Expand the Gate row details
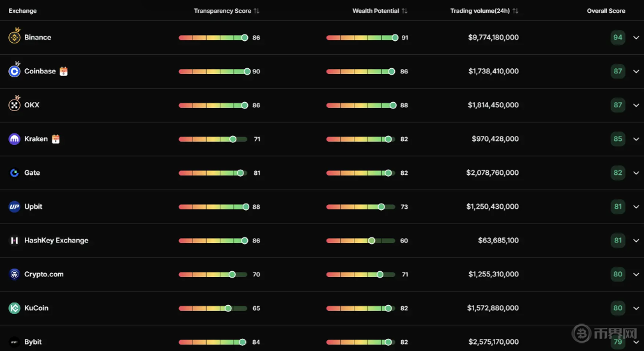This screenshot has width=644, height=351. coord(636,173)
